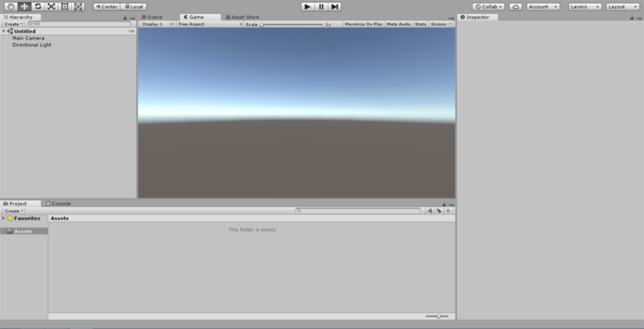Adjust the Game view Scale slider
Viewport: 644px width, 329px height.
pos(292,24)
